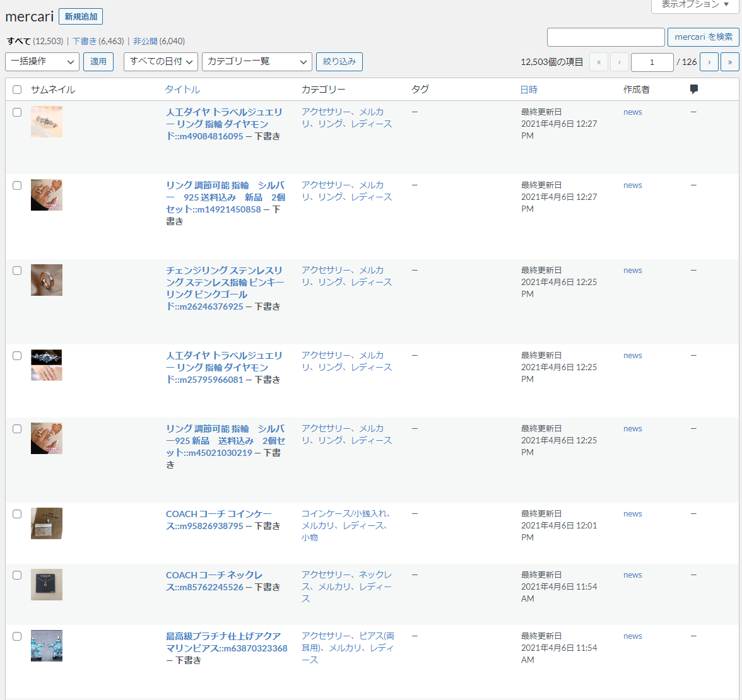Open the 一括操作 bulk actions dropdown
The width and height of the screenshot is (742, 700).
tap(42, 62)
